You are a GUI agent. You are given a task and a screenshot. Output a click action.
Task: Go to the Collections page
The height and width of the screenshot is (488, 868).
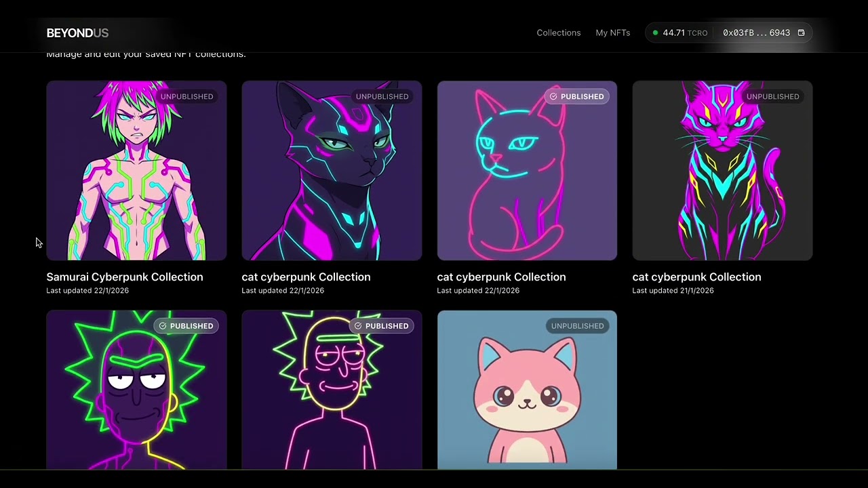(559, 33)
